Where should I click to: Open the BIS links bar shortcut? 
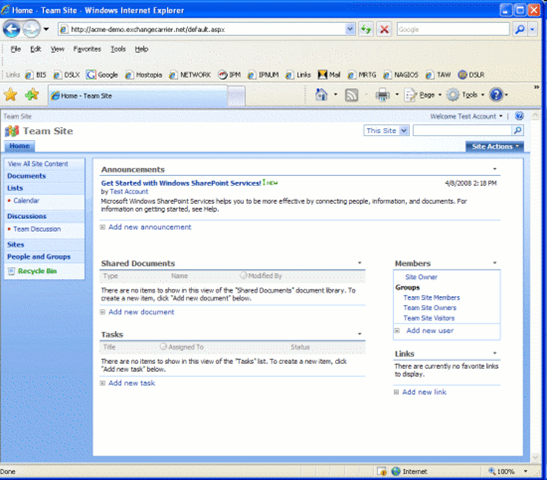coord(36,75)
